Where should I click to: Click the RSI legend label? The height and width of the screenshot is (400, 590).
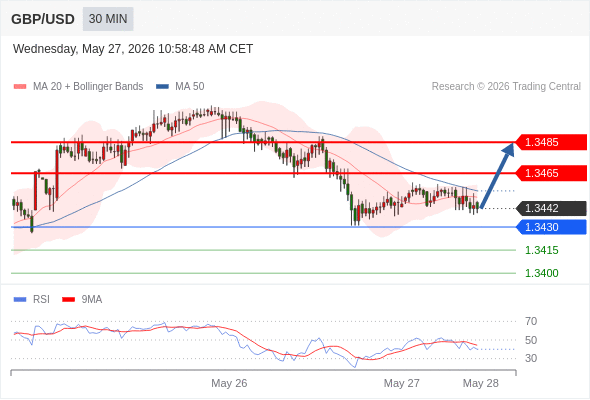pyautogui.click(x=41, y=300)
